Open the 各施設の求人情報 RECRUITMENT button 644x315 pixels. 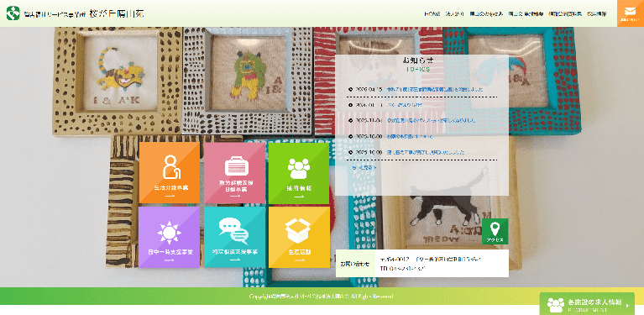(x=587, y=305)
